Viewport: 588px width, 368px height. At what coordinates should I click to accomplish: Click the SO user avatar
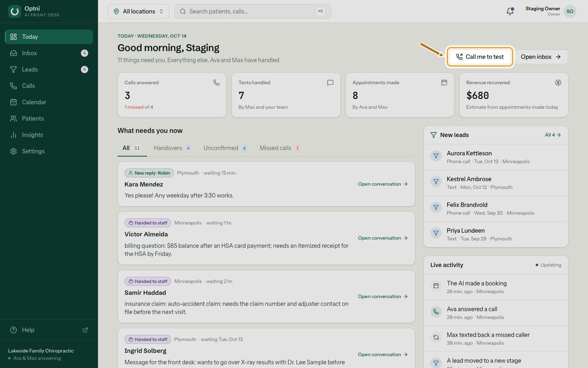570,11
